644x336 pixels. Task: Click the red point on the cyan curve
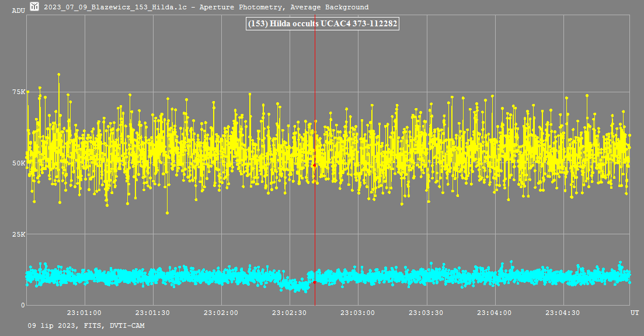(x=315, y=282)
